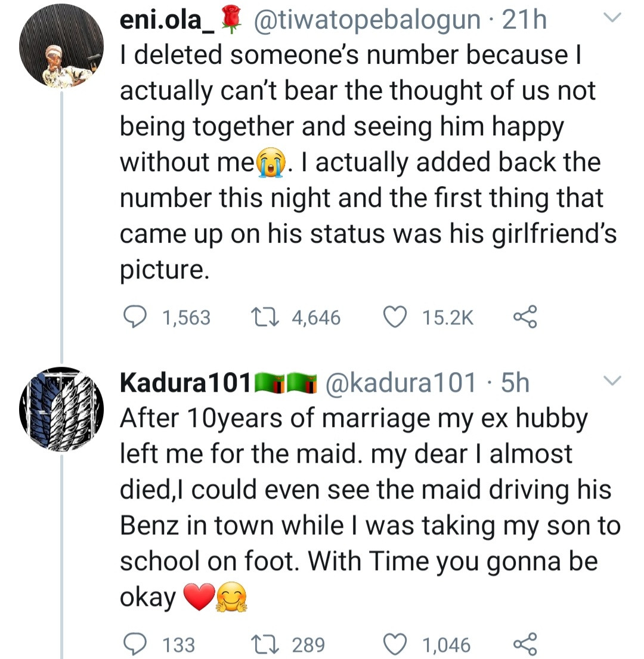Open Kadura101's profile avatar
This screenshot has width=644, height=659.
61,409
